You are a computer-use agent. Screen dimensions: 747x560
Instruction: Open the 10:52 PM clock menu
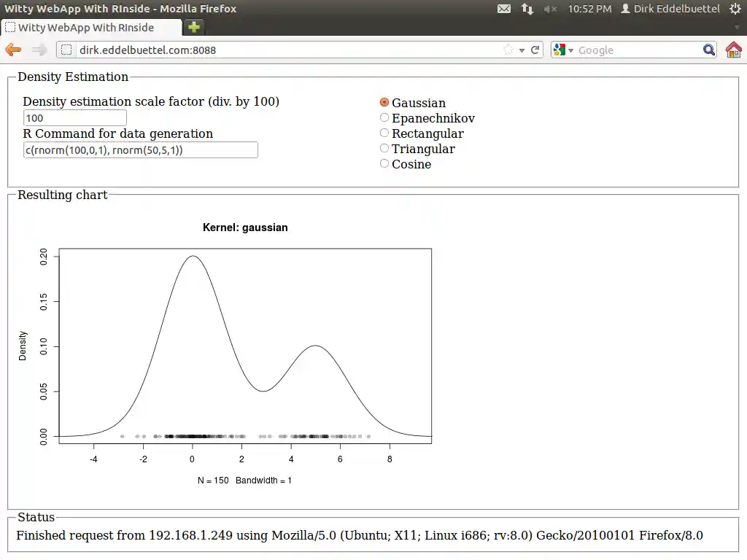coord(589,9)
